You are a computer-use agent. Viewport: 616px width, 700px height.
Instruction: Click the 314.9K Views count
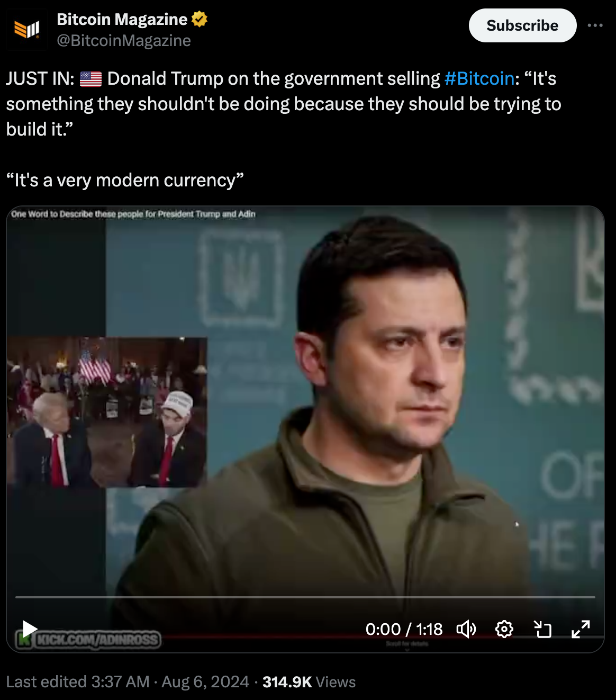pos(309,682)
